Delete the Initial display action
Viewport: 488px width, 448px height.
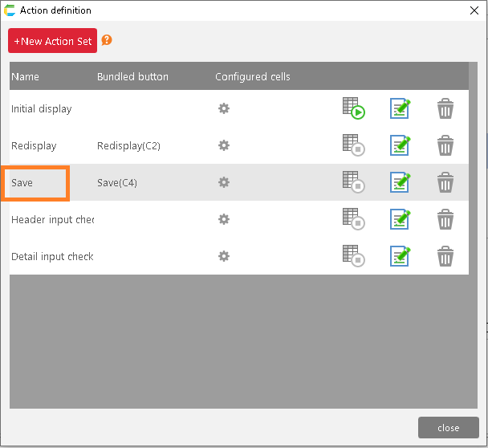pyautogui.click(x=445, y=108)
